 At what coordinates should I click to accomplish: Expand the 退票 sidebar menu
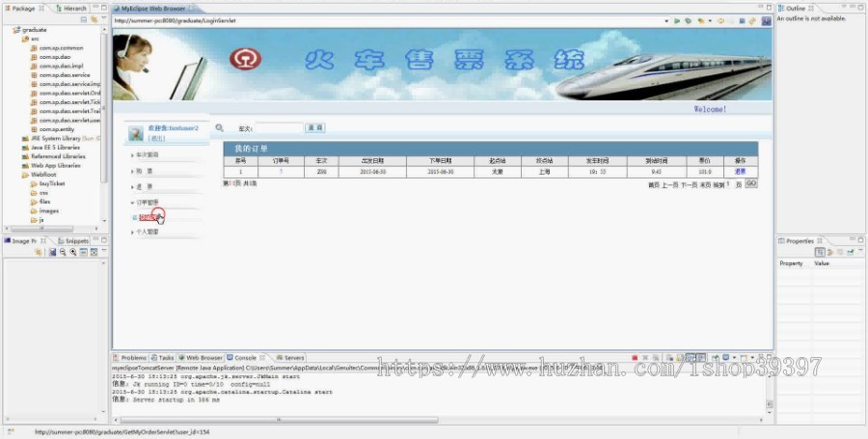[x=144, y=186]
